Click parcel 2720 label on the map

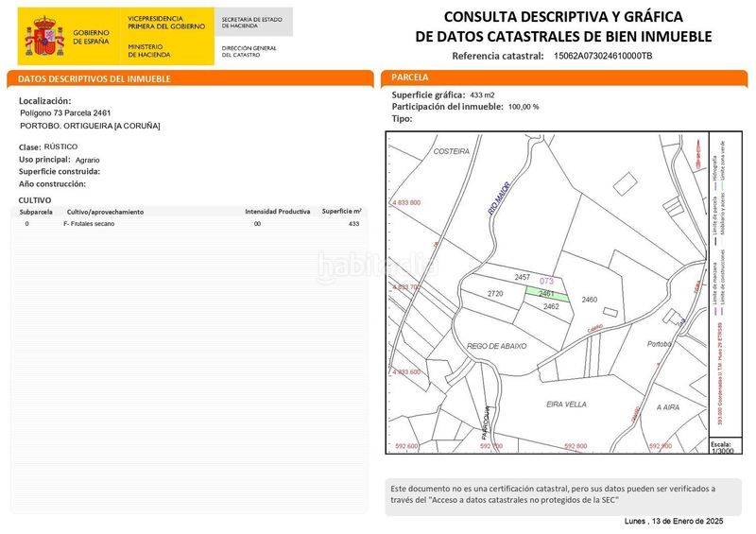tap(495, 293)
